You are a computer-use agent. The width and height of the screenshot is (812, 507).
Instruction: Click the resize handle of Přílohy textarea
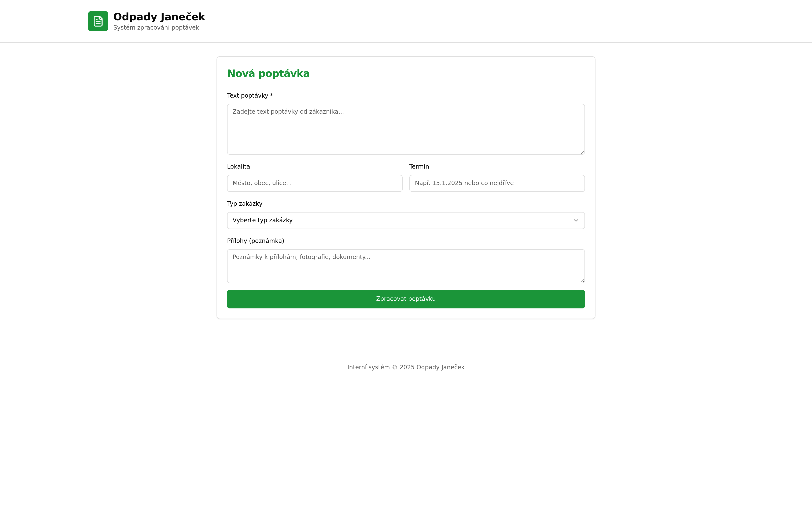pyautogui.click(x=583, y=281)
